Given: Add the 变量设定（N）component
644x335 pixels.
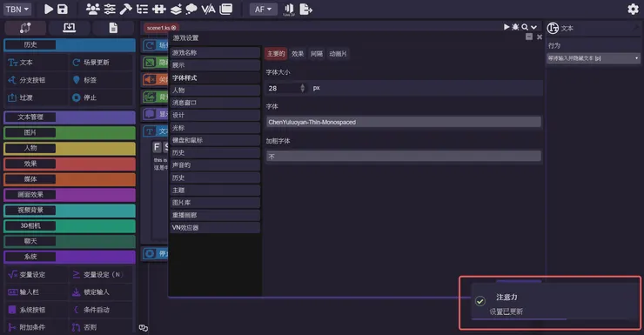Looking at the screenshot, I should pyautogui.click(x=101, y=274).
